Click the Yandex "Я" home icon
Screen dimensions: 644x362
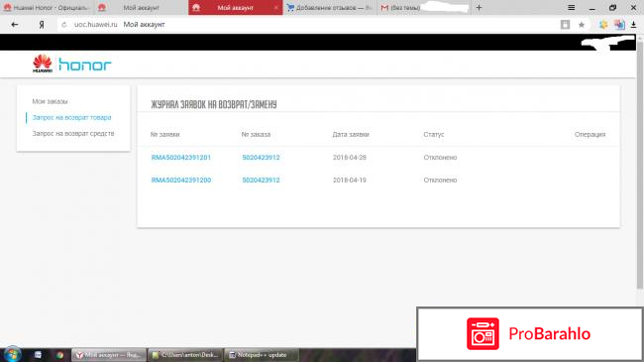click(x=42, y=25)
